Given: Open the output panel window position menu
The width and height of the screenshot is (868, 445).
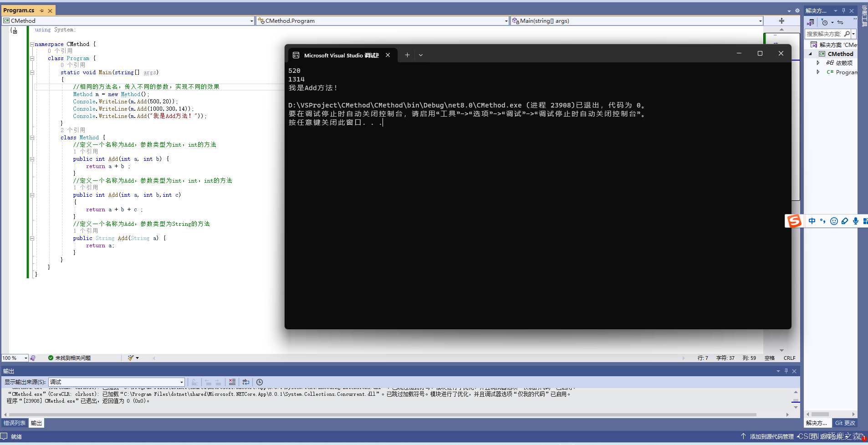Looking at the screenshot, I should [778, 371].
